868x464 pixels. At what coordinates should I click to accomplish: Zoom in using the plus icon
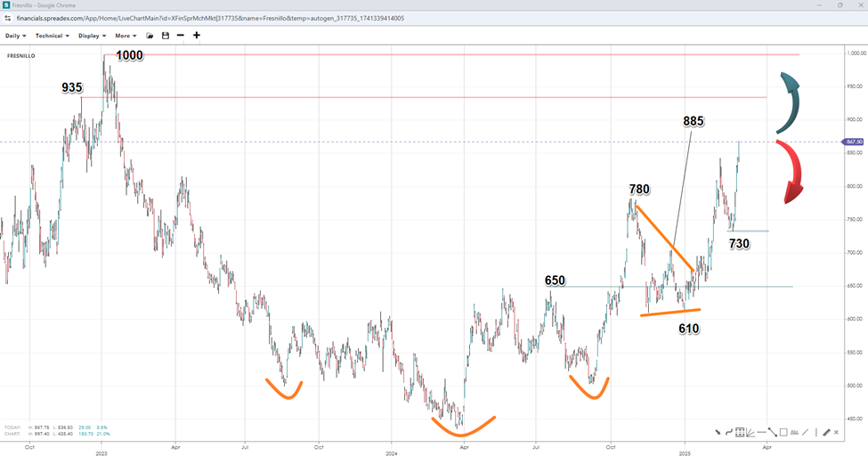[197, 37]
